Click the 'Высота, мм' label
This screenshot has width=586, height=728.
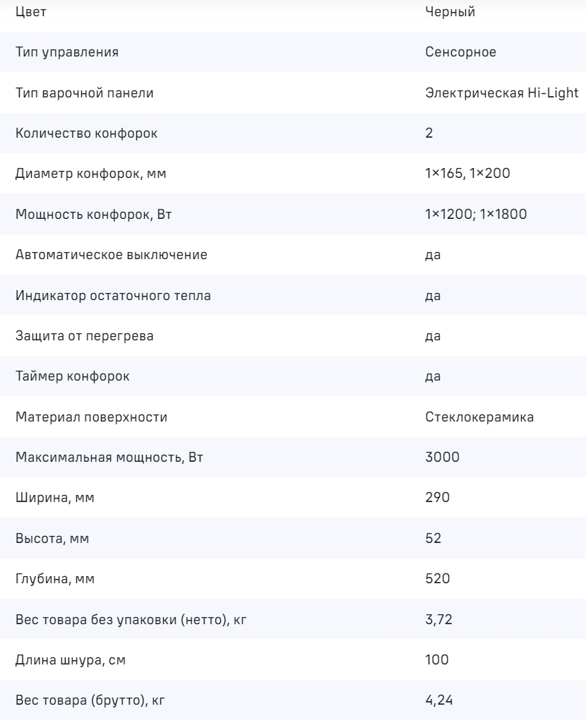coord(52,539)
